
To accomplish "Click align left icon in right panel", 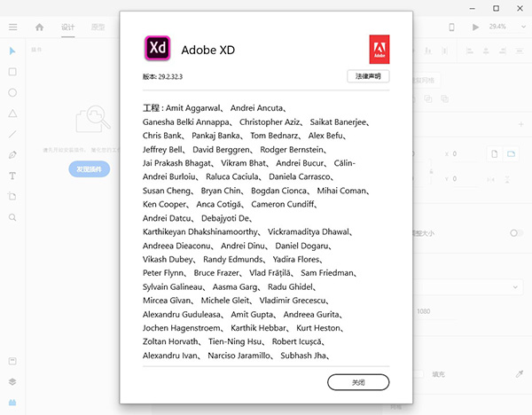I will pyautogui.click(x=470, y=51).
